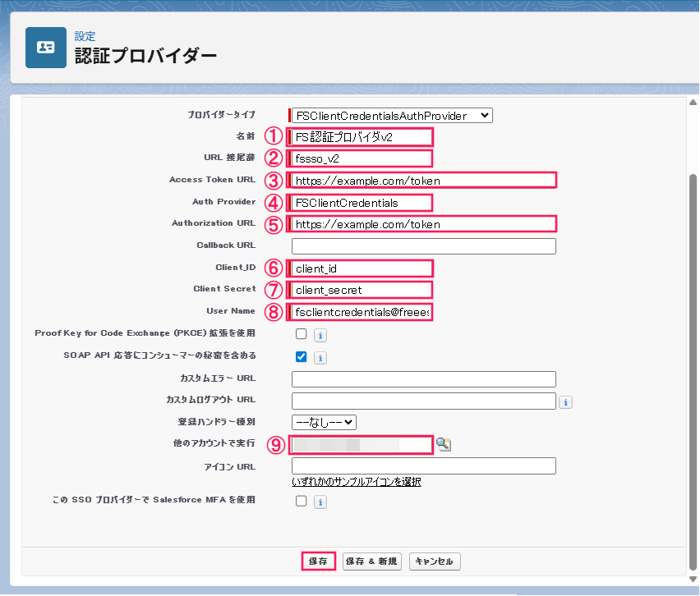Viewport: 700px width, 596px height.
Task: Open いずれかのサンプルアイコンを選択 link
Action: [357, 482]
